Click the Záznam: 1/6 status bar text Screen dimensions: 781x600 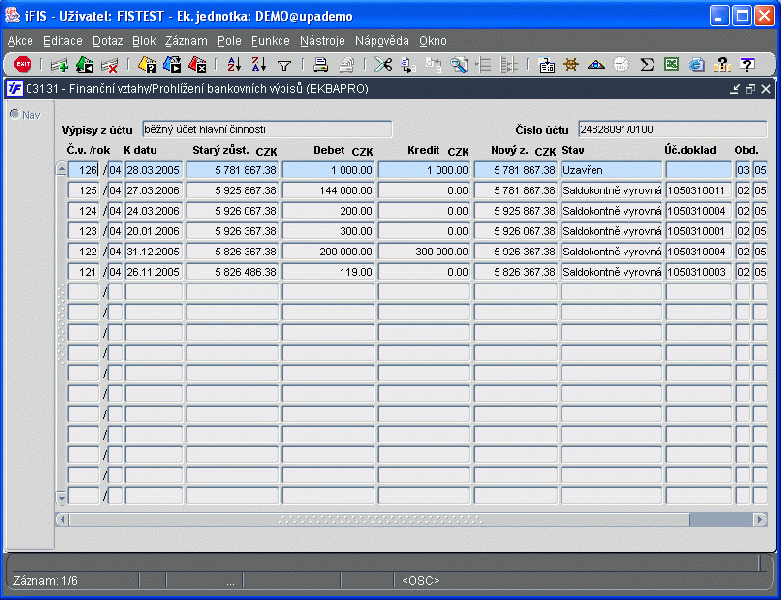[x=45, y=581]
